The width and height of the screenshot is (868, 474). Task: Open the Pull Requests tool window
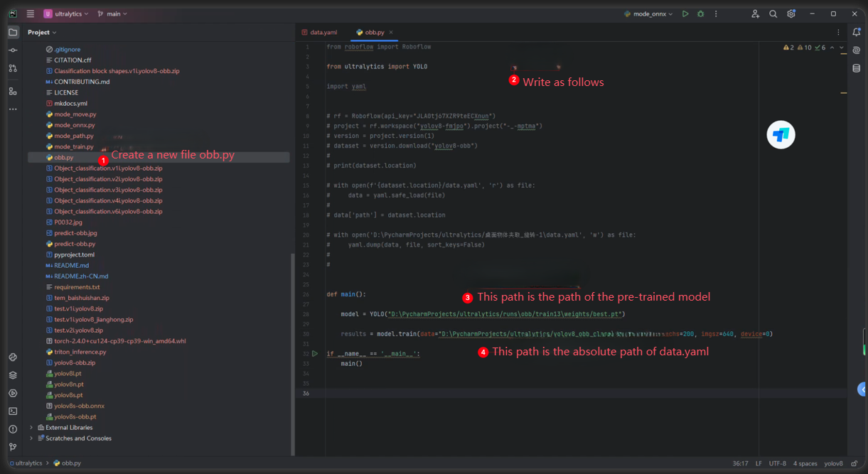click(13, 68)
